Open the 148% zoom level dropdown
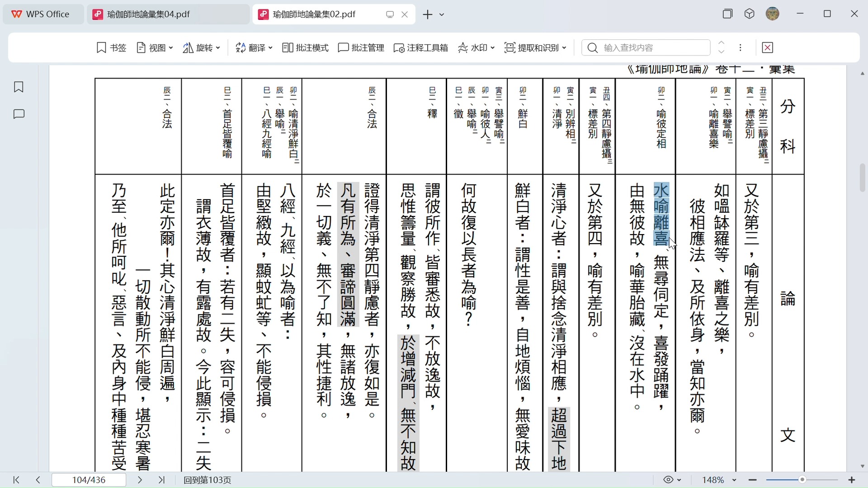Image resolution: width=868 pixels, height=488 pixels. click(x=719, y=480)
